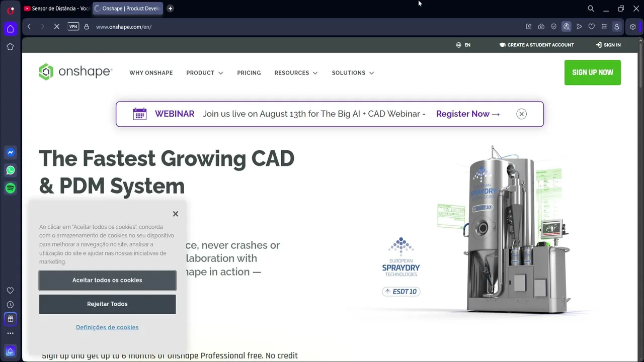The width and height of the screenshot is (644, 362).
Task: Switch to the Sensor de Distância YouTube tab
Action: 57,9
